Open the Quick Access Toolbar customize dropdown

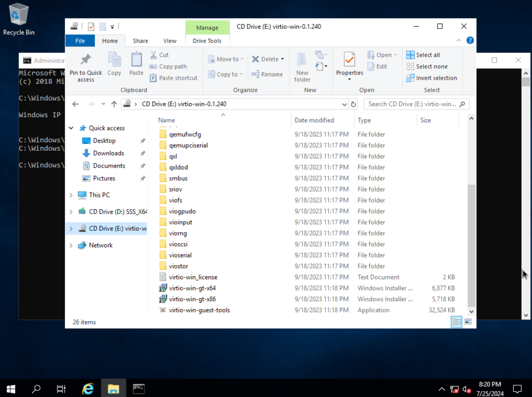tap(112, 26)
